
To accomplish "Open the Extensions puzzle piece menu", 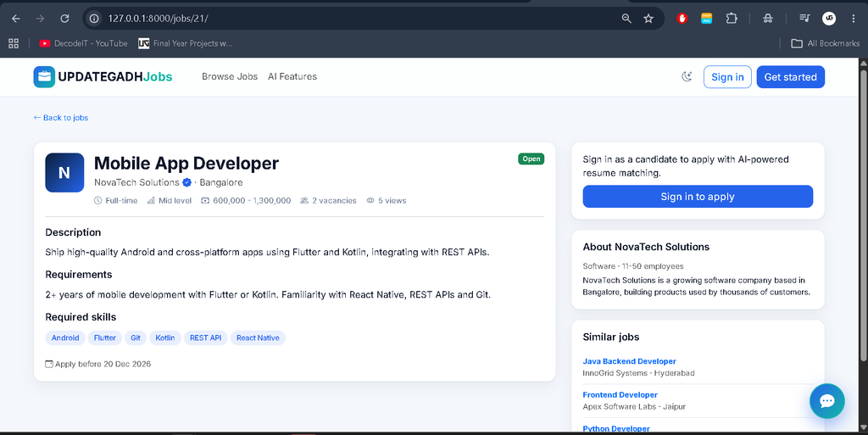I will [732, 19].
